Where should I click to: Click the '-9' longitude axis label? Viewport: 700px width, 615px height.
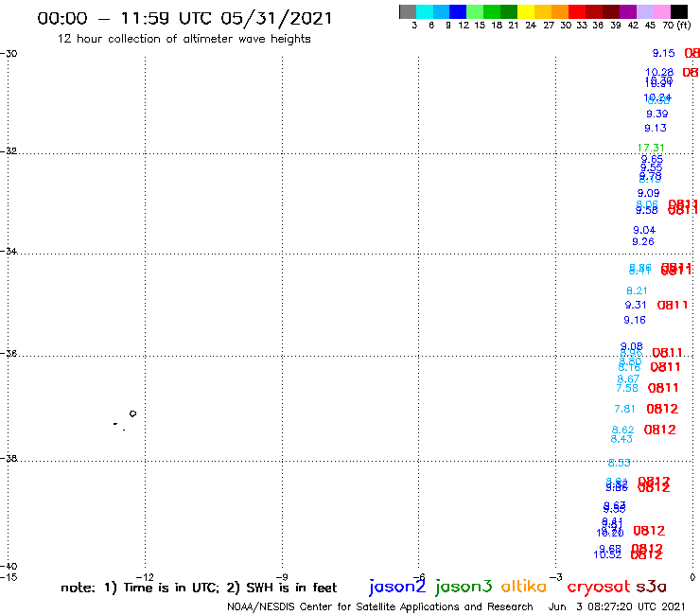283,577
